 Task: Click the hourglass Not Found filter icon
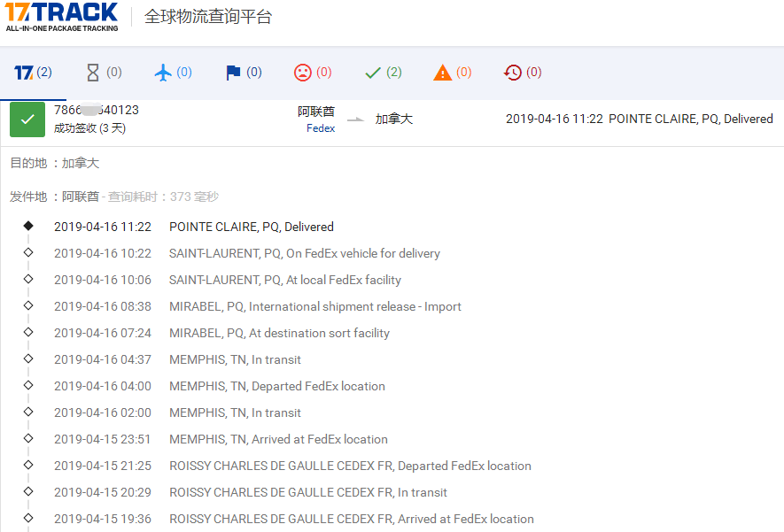coord(91,72)
